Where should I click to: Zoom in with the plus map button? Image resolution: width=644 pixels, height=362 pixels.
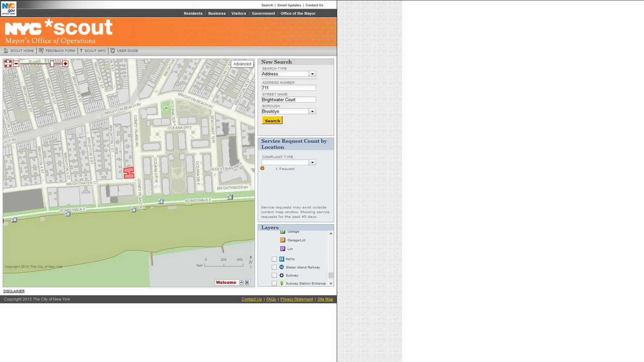click(x=65, y=64)
